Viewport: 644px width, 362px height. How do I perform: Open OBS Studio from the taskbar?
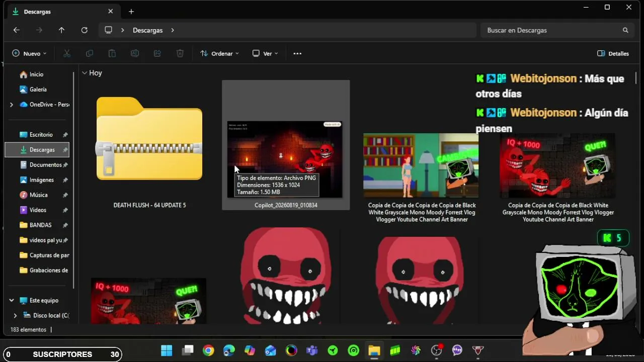tap(436, 350)
